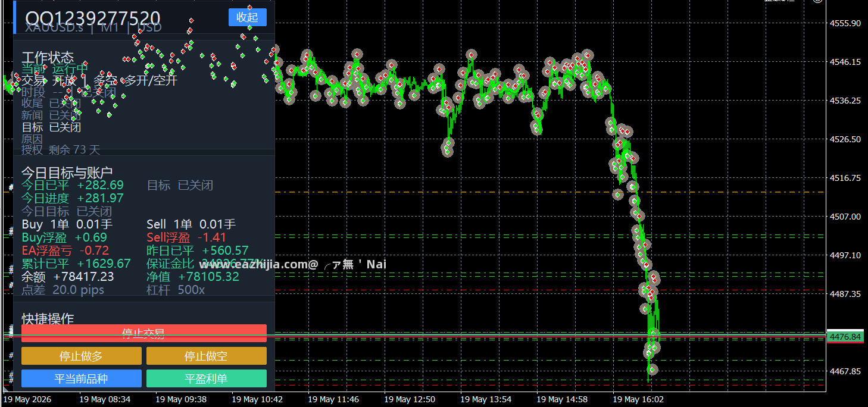Click the red 停止交易 button
Screen dimensions: 868x407
coord(143,333)
